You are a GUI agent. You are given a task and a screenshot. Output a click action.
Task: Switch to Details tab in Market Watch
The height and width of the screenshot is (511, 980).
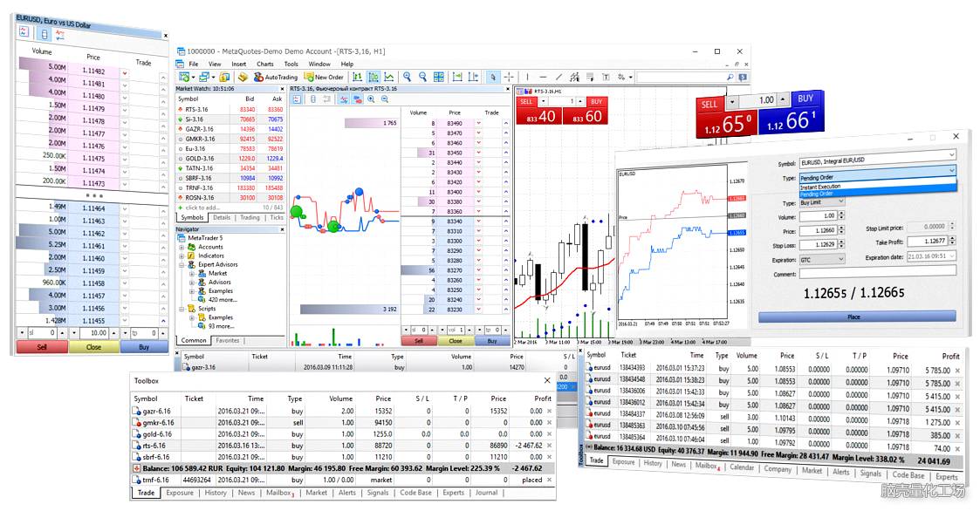[222, 217]
